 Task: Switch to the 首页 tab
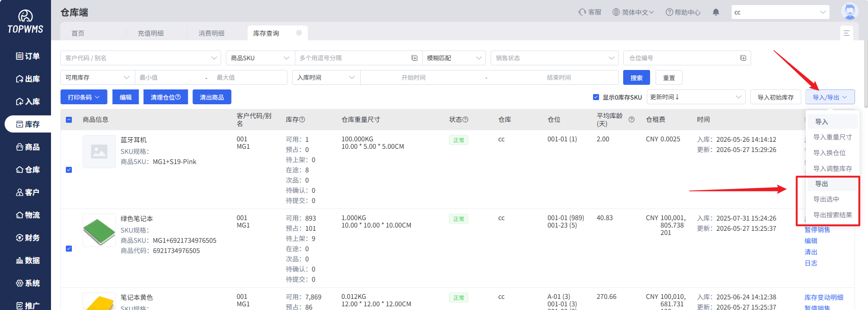[78, 33]
